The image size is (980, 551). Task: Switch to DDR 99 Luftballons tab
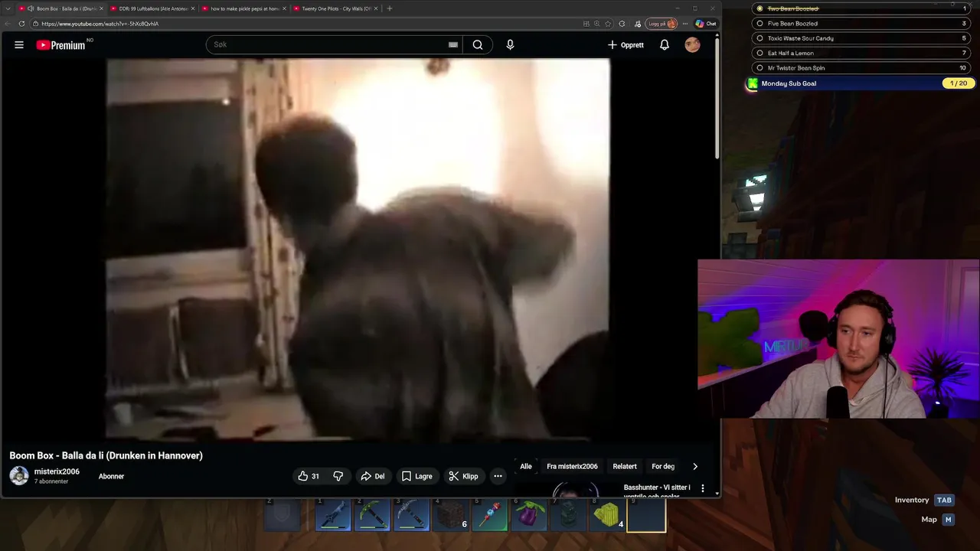[x=153, y=8]
